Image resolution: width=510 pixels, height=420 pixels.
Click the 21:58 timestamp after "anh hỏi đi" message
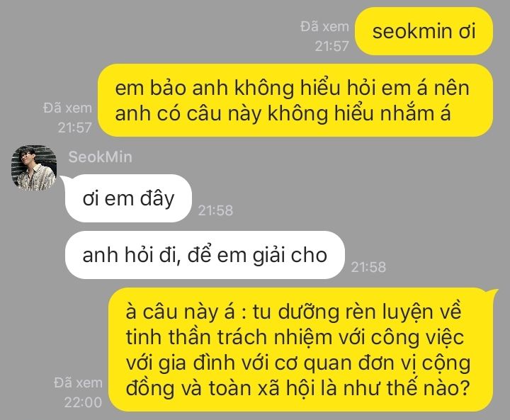pos(368,267)
